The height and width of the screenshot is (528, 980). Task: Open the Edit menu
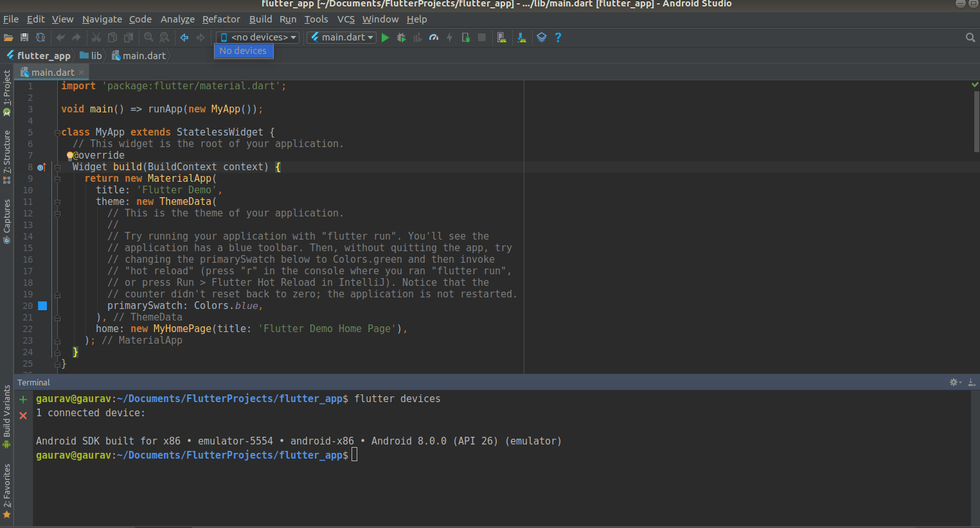[36, 19]
